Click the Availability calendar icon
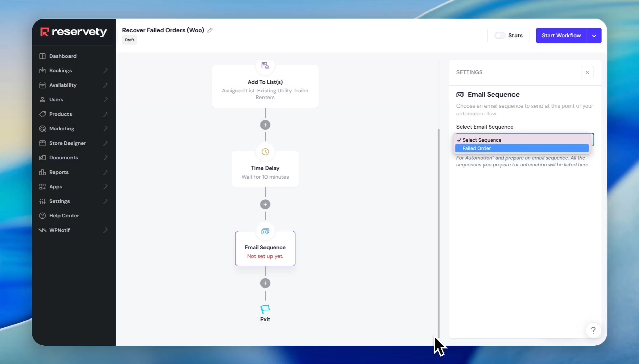The image size is (639, 364). click(42, 85)
